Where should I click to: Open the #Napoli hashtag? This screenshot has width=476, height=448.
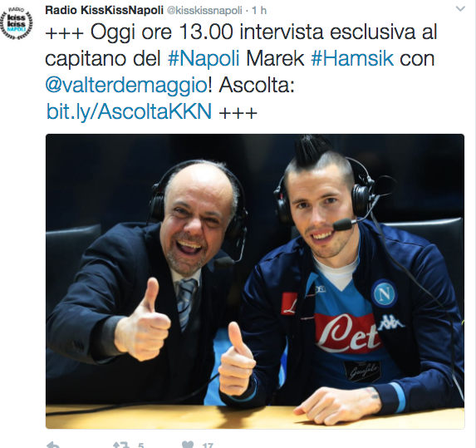pyautogui.click(x=204, y=58)
